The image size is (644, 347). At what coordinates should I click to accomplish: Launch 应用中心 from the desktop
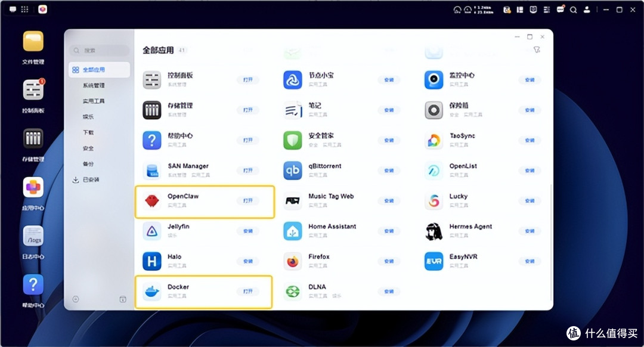[x=33, y=187]
